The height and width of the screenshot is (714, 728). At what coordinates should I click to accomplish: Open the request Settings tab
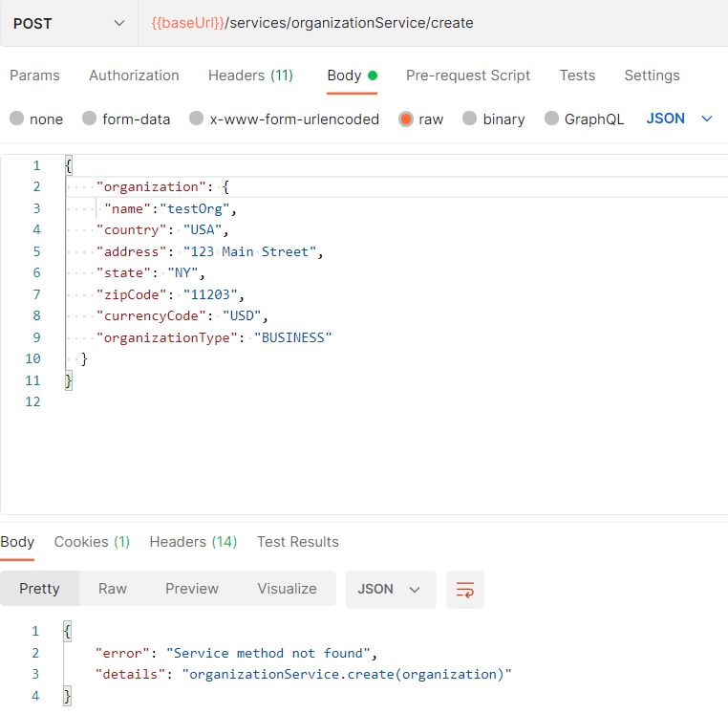click(x=652, y=76)
